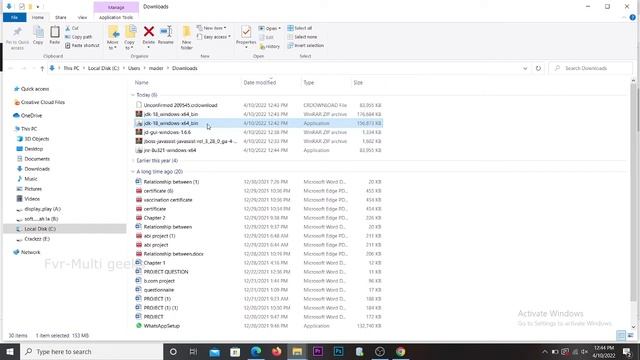Screen dimensions: 640x360
Task: Click Paste shortcut in ribbon
Action: coord(82,45)
